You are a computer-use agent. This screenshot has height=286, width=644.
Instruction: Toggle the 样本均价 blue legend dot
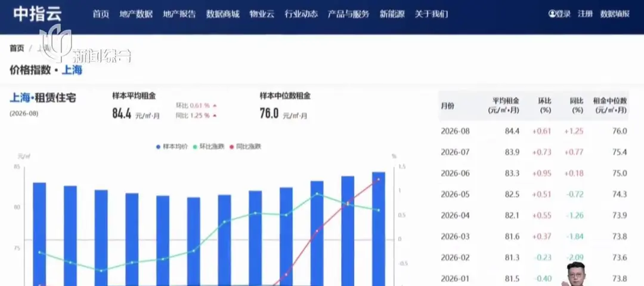click(158, 146)
